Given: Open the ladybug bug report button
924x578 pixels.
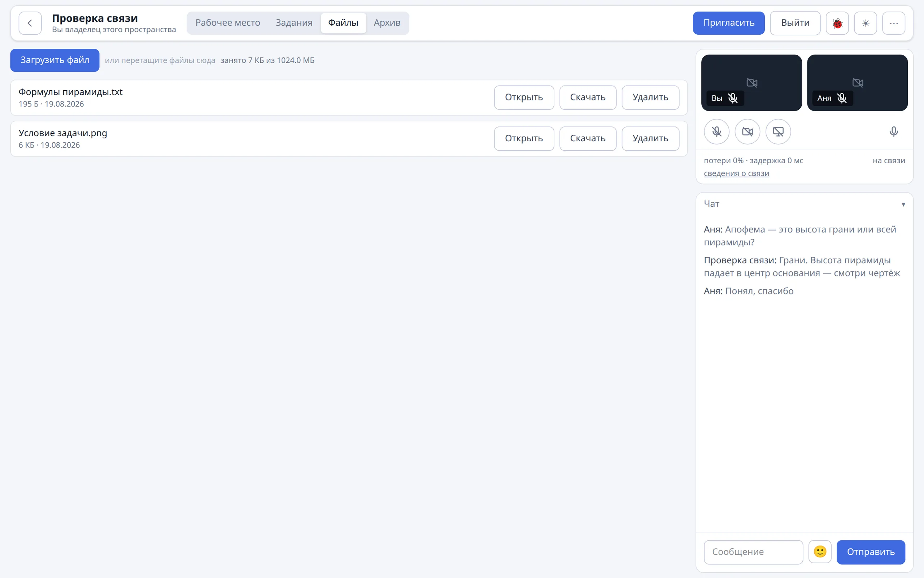Looking at the screenshot, I should (x=837, y=23).
